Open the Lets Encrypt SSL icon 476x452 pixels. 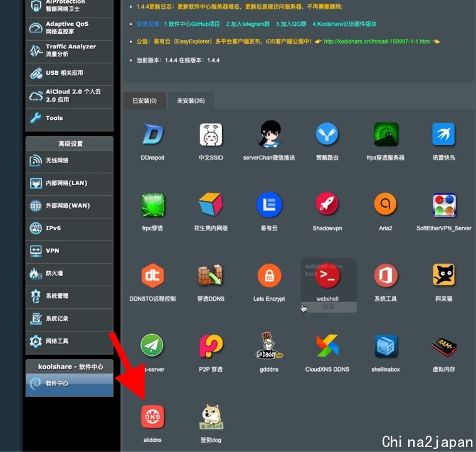(269, 276)
